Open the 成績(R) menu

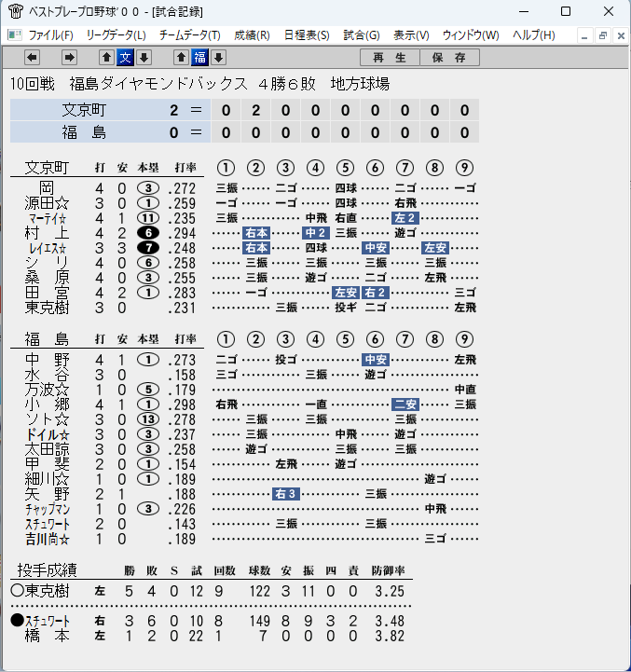[x=252, y=35]
